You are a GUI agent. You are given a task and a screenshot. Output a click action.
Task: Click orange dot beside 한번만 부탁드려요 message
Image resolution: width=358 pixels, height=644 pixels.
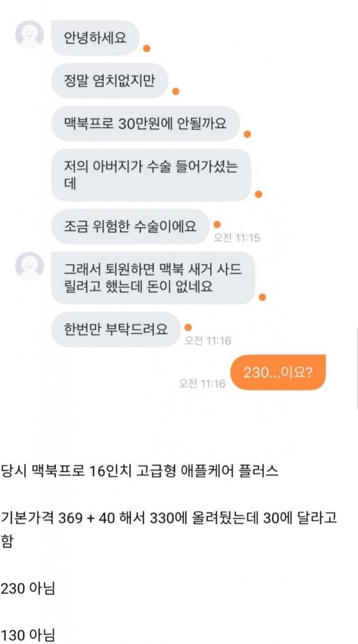point(188,328)
